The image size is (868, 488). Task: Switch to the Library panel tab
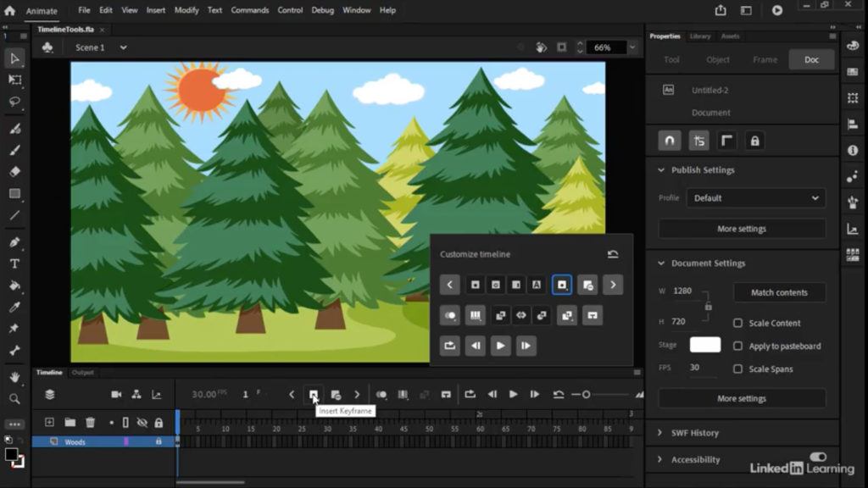699,36
